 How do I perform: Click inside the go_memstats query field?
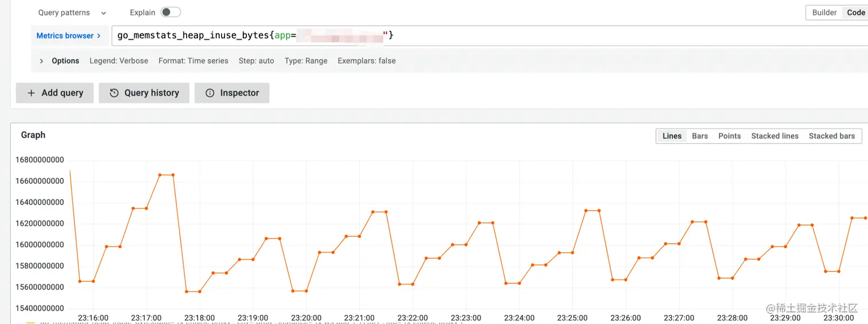tap(488, 36)
